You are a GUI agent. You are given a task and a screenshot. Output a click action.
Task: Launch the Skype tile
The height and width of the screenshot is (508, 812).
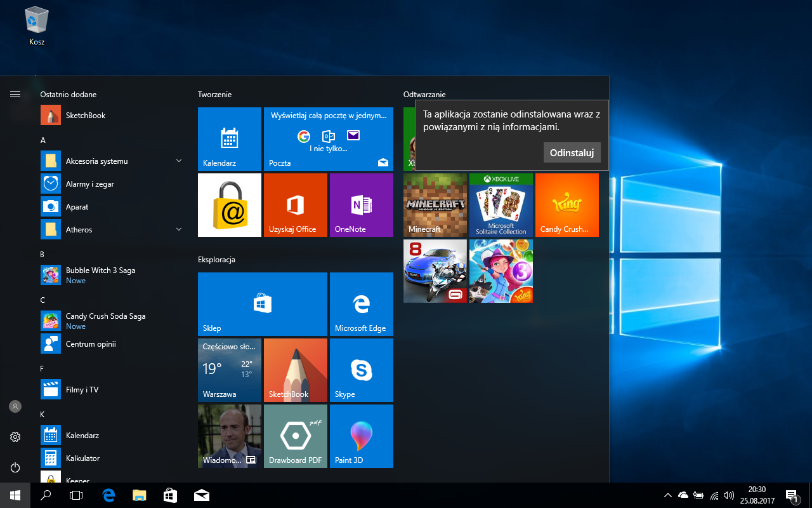(x=361, y=370)
